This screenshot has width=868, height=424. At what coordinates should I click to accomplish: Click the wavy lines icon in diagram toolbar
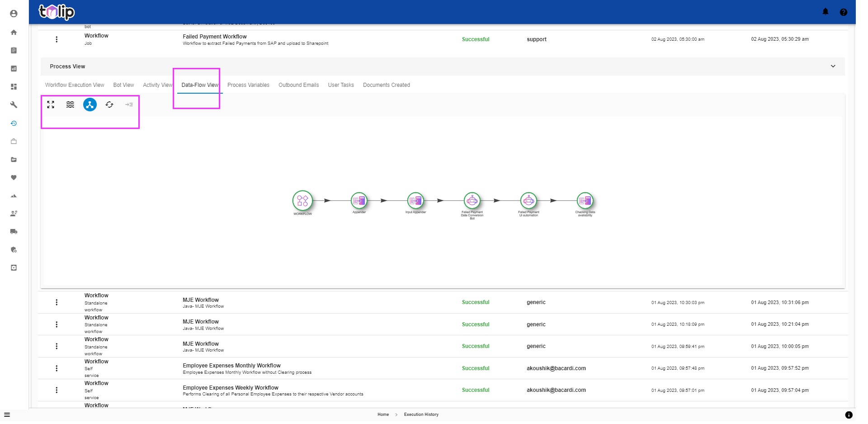(70, 105)
